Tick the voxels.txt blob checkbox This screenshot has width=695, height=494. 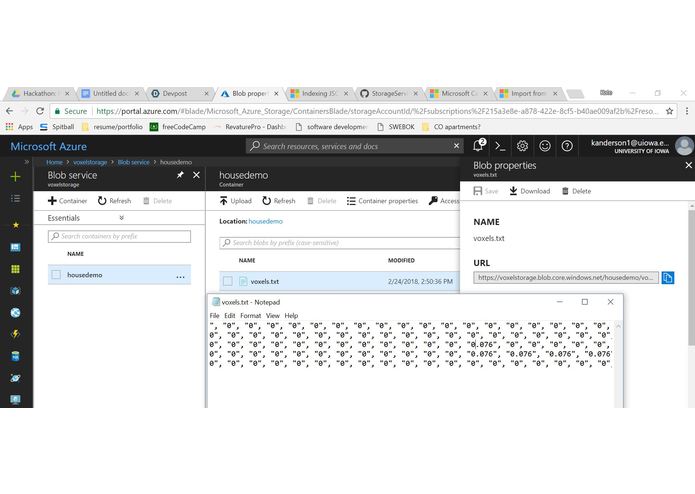pyautogui.click(x=228, y=281)
